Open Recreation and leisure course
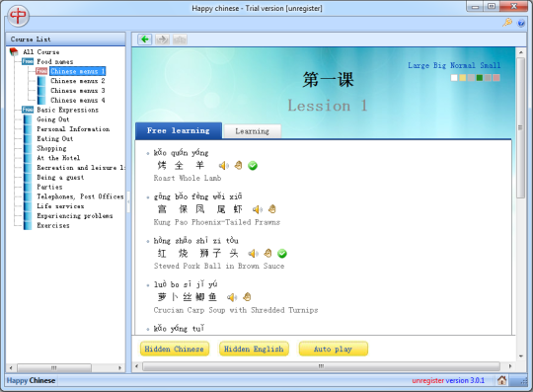533x392 pixels. click(81, 168)
